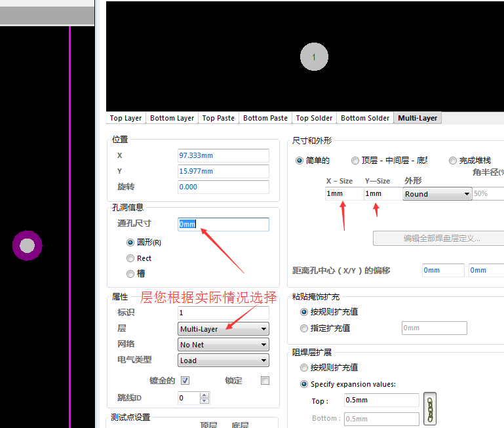Expand the 网络 dropdown showing No Net
The height and width of the screenshot is (428, 504).
point(223,345)
